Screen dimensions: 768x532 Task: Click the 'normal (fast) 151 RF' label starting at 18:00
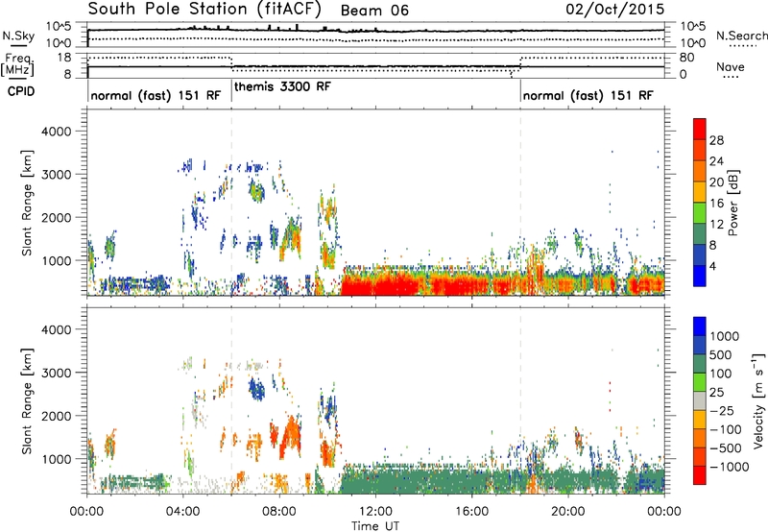click(588, 95)
